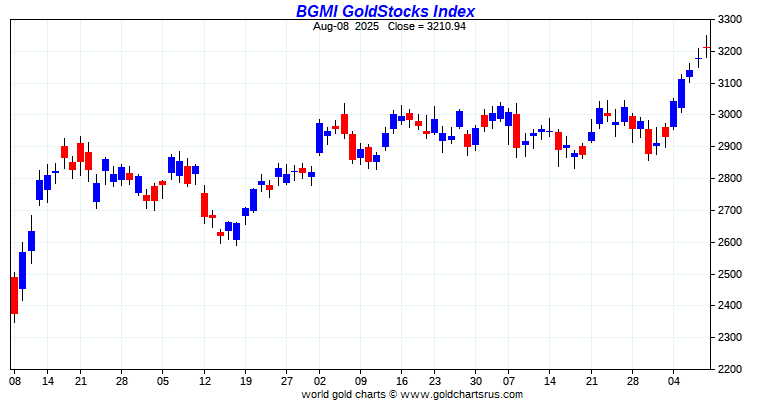Click the 3300 price axis label
The height and width of the screenshot is (400, 770).
pos(730,20)
